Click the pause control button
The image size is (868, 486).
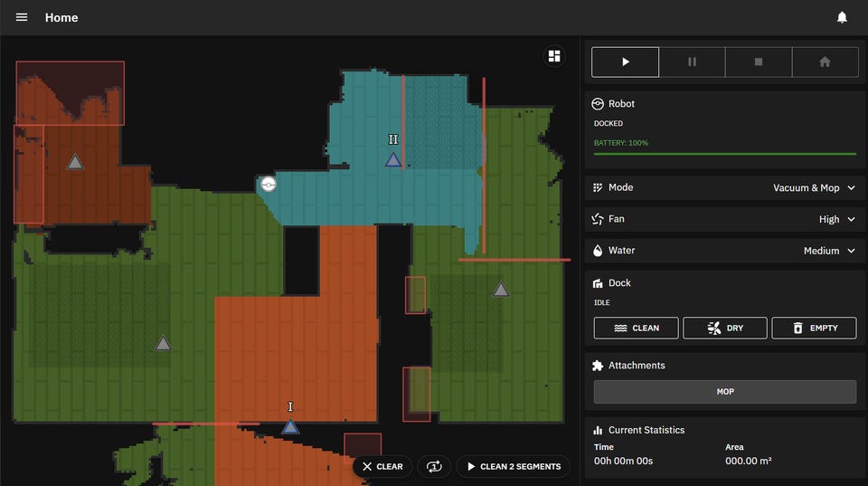(692, 62)
